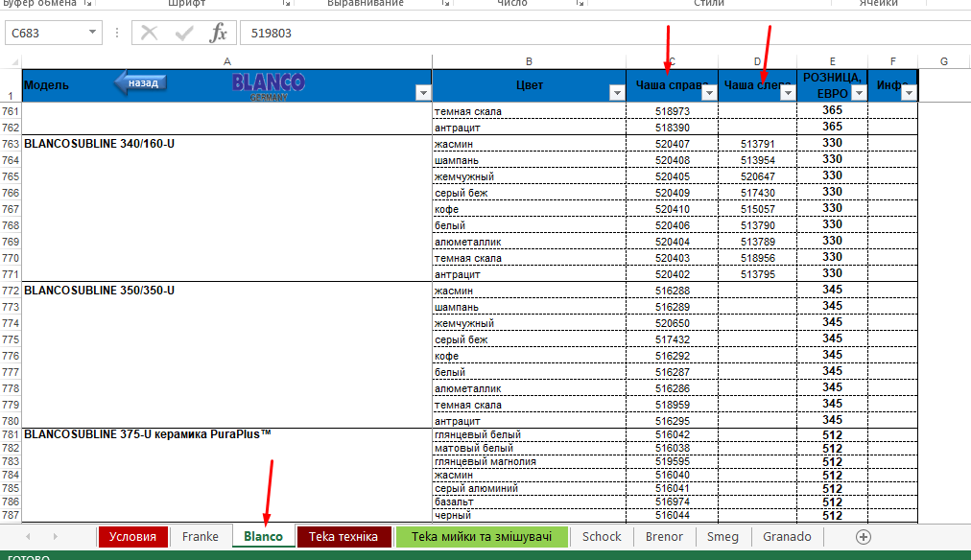The width and height of the screenshot is (971, 560).
Task: Click cell with value 519595
Action: pos(672,461)
